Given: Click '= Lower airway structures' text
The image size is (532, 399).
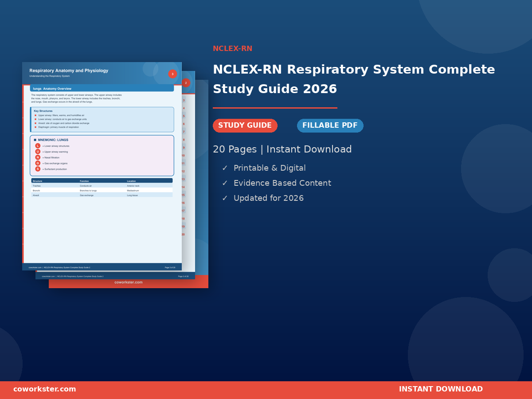Looking at the screenshot, I should click(56, 146).
